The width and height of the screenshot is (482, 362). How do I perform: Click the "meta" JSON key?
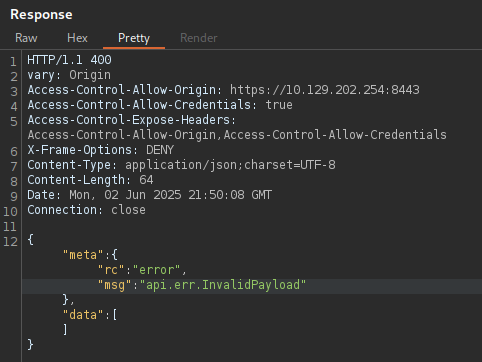point(83,255)
